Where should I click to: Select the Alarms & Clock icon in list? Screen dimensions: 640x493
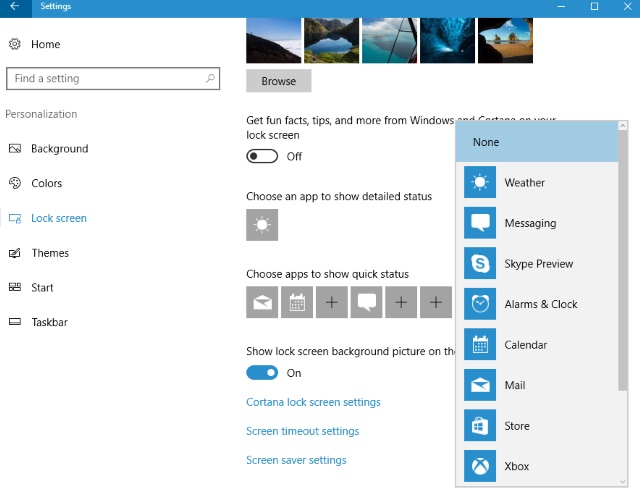coord(480,304)
